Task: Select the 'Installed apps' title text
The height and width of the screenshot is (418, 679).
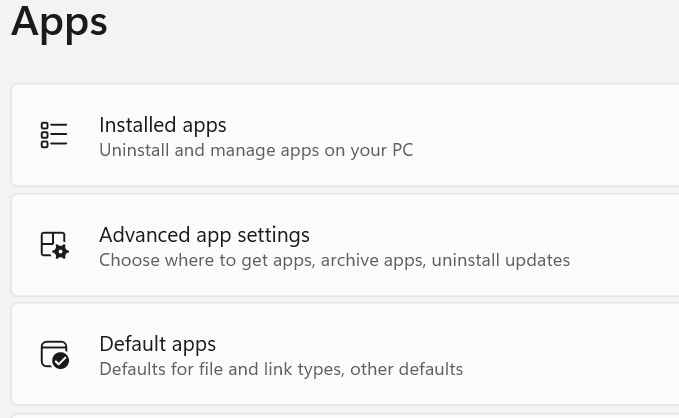Action: 163,125
